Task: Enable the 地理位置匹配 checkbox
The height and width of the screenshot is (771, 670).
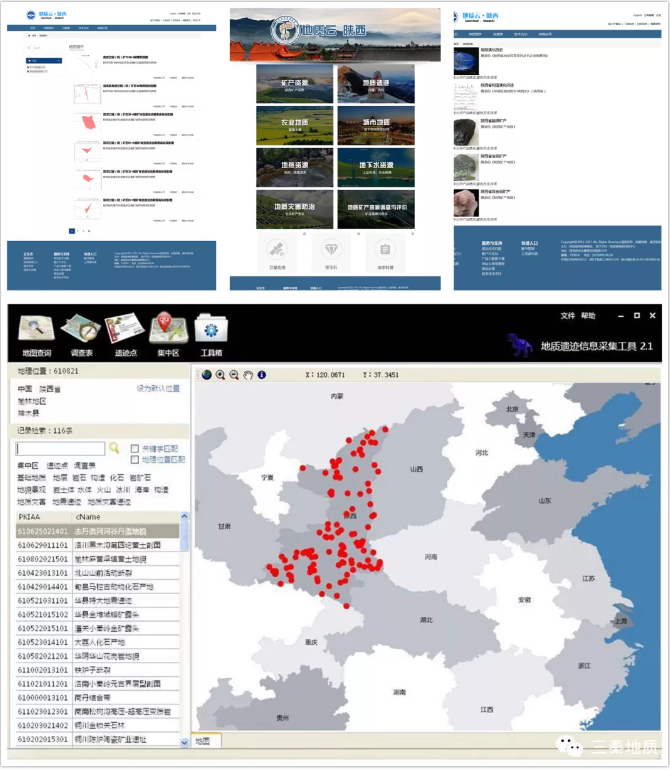Action: pyautogui.click(x=135, y=459)
